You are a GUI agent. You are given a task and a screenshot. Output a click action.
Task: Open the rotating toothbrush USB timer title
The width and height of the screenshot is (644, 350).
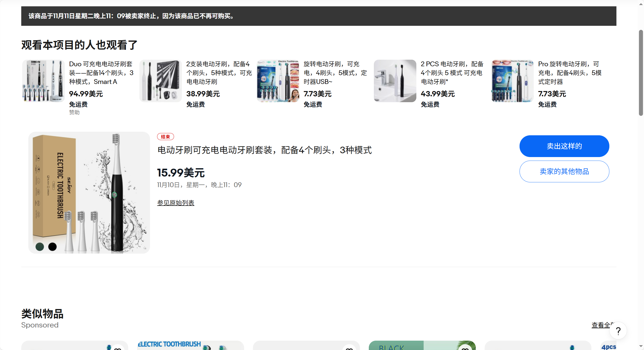click(x=335, y=73)
